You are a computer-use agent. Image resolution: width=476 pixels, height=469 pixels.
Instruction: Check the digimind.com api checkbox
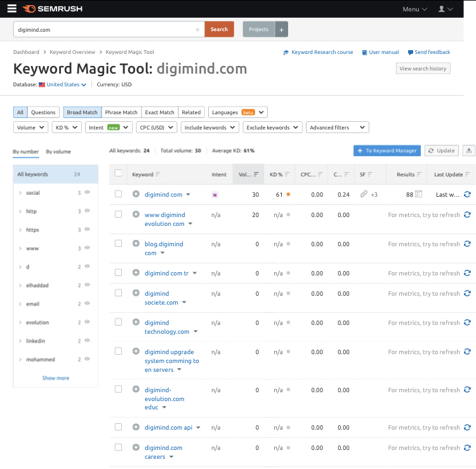(x=119, y=427)
